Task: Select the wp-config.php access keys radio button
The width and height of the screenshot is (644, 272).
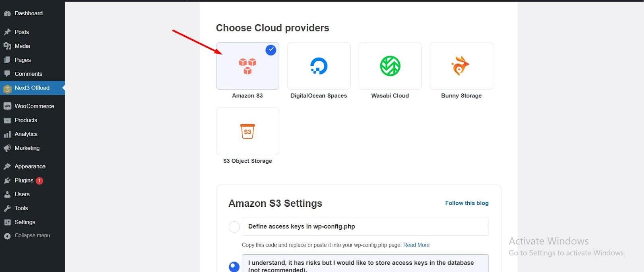Action: [x=234, y=227]
